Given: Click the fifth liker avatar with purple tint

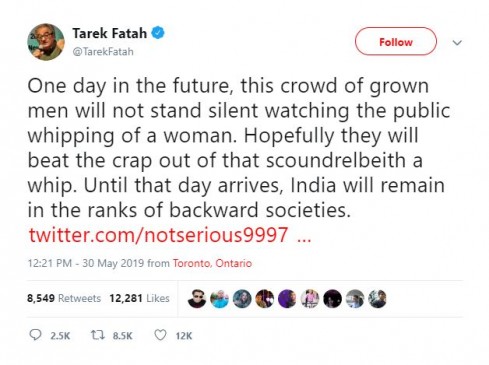Looking at the screenshot, I should pos(287,298).
